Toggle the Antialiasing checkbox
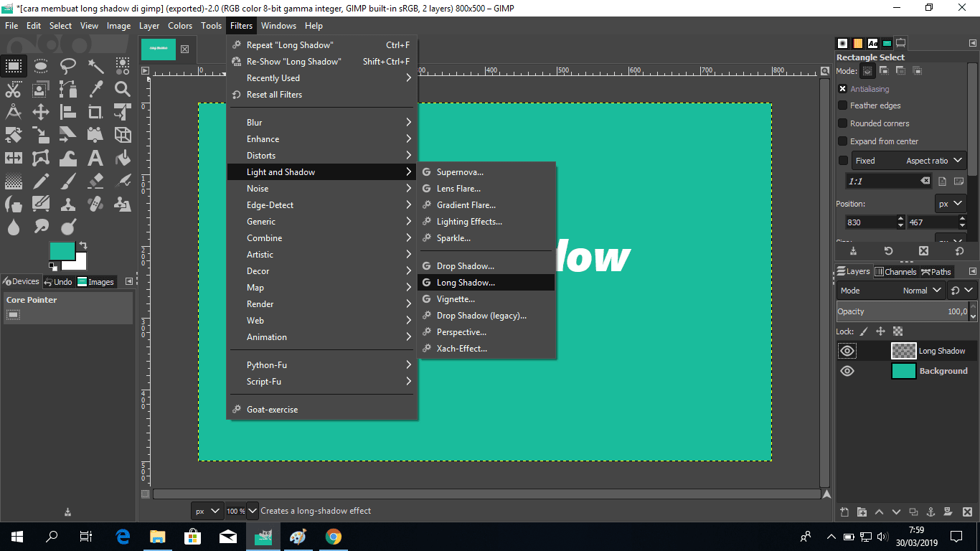Viewport: 980px width, 551px height. pos(843,89)
